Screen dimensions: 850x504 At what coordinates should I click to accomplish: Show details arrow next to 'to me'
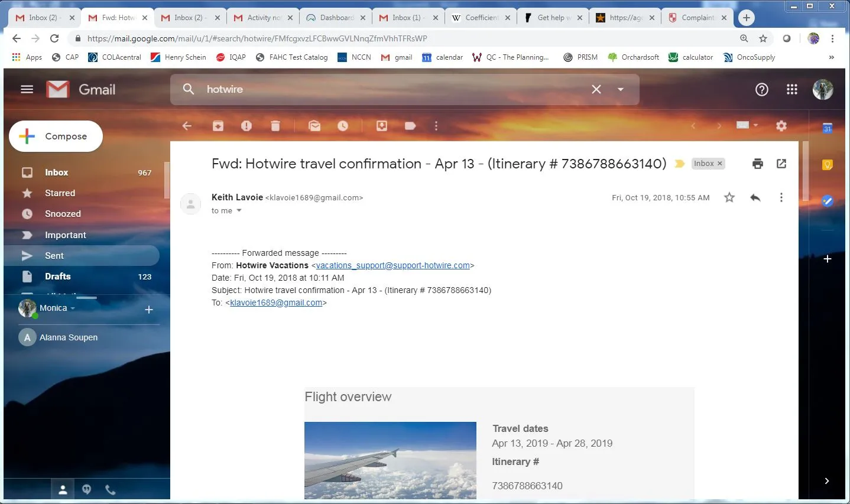click(239, 211)
